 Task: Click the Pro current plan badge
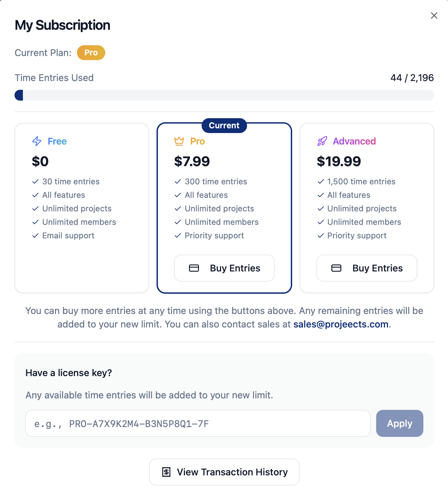click(91, 53)
